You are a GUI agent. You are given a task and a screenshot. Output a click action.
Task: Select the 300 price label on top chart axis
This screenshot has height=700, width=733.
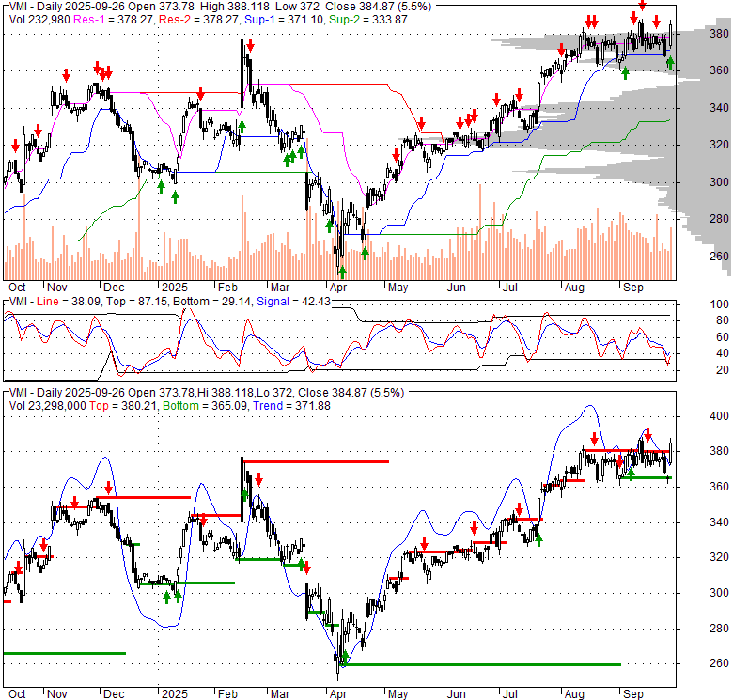click(x=719, y=182)
